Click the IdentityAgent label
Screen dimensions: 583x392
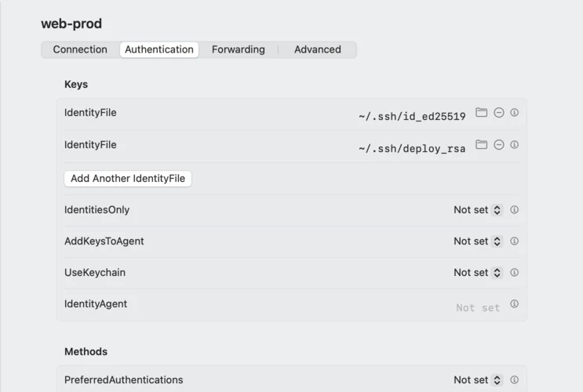point(96,304)
